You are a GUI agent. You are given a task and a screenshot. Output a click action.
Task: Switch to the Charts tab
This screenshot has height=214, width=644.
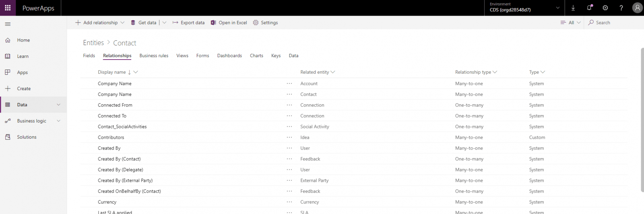[256, 56]
